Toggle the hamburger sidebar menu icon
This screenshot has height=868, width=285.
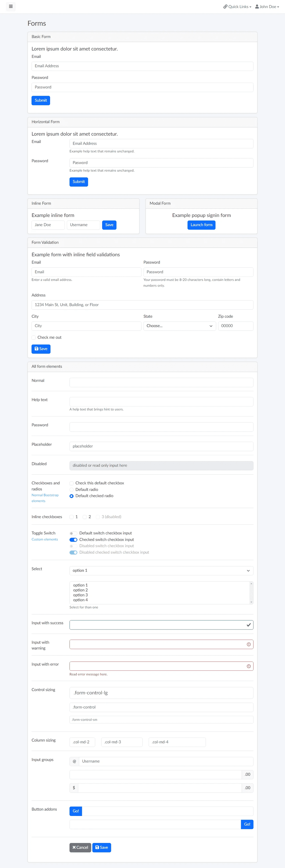pos(11,6)
